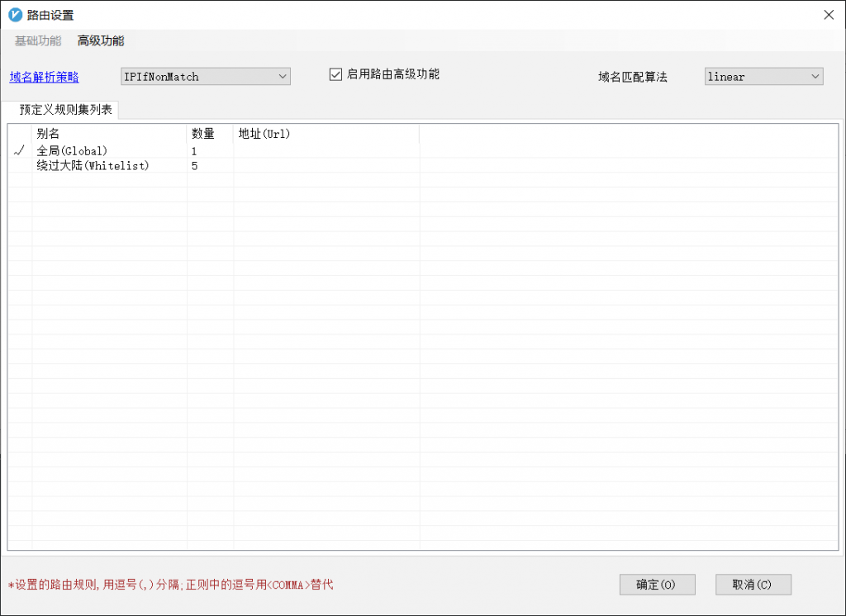Click the v2rayN logo in title bar
Image resolution: width=846 pixels, height=616 pixels.
(15, 14)
